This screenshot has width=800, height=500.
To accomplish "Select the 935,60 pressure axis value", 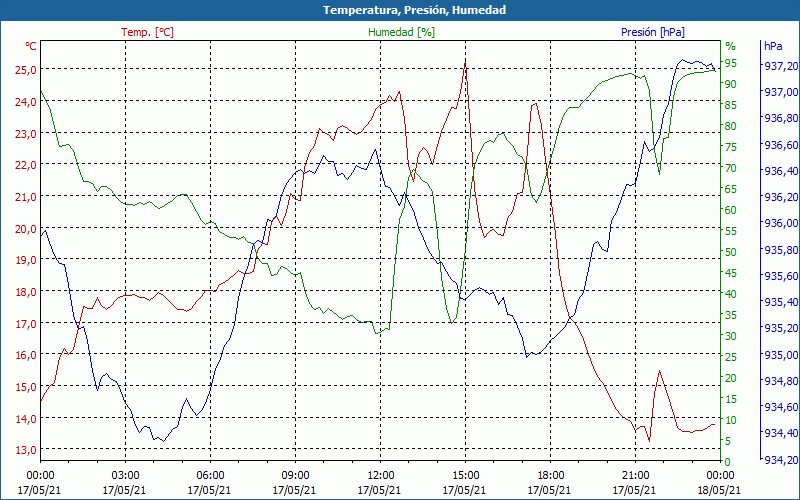I will (782, 276).
